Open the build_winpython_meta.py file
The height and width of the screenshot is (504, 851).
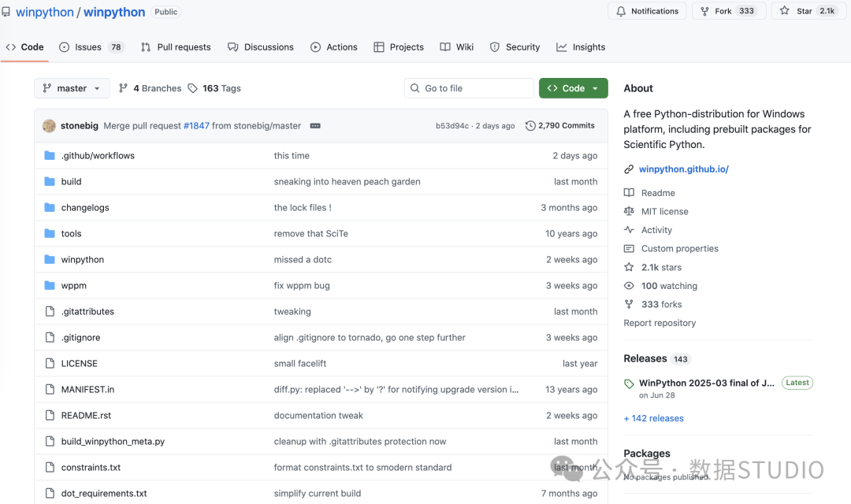[x=113, y=442]
